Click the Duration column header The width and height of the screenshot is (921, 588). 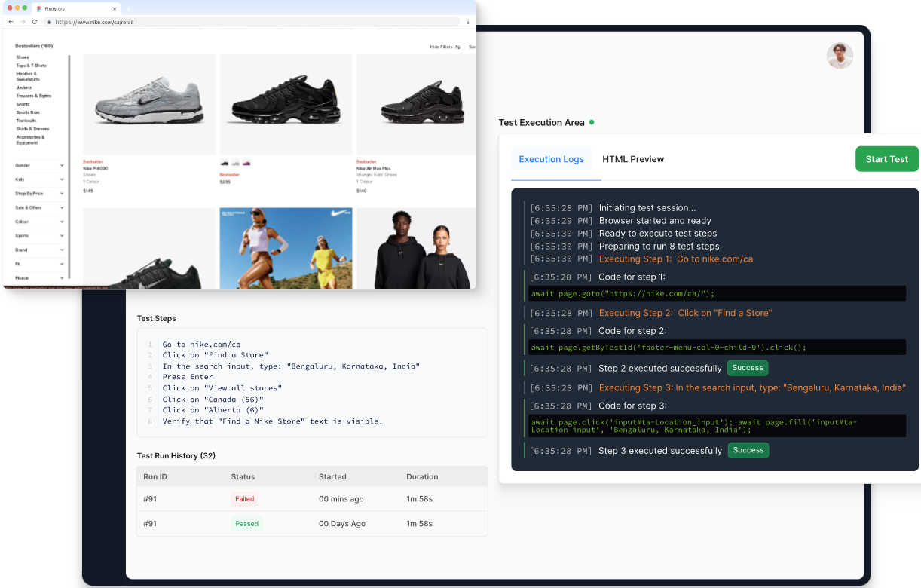point(422,476)
